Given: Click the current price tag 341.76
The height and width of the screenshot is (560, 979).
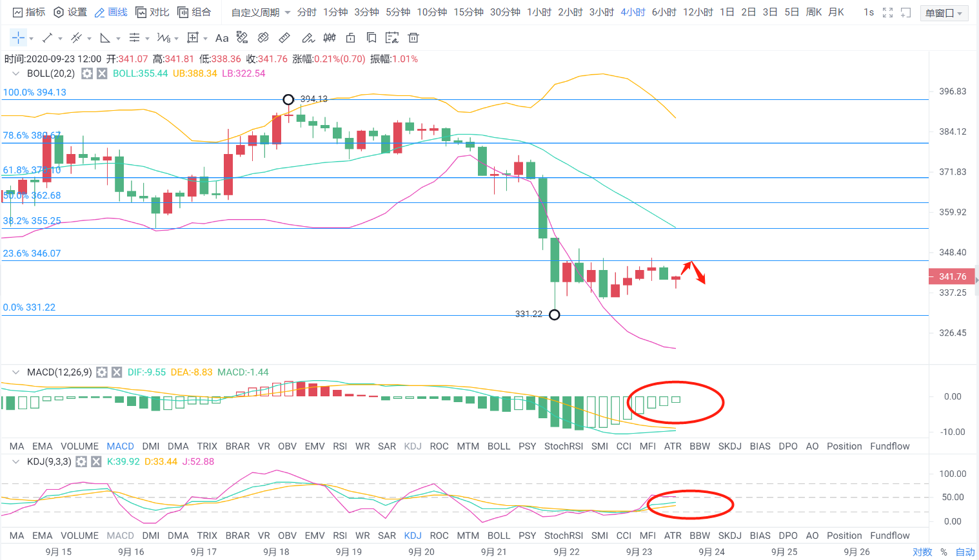Looking at the screenshot, I should (x=952, y=276).
